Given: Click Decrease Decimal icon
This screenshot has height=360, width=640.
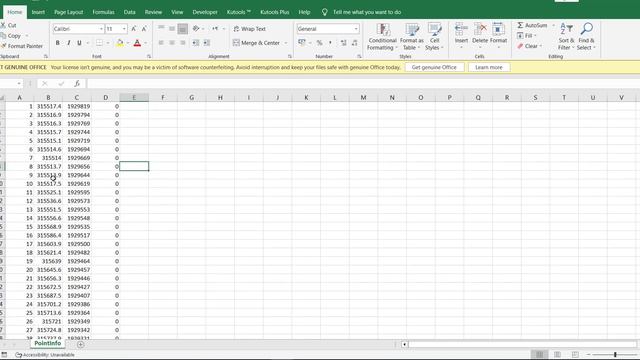Looking at the screenshot, I should pyautogui.click(x=354, y=43).
